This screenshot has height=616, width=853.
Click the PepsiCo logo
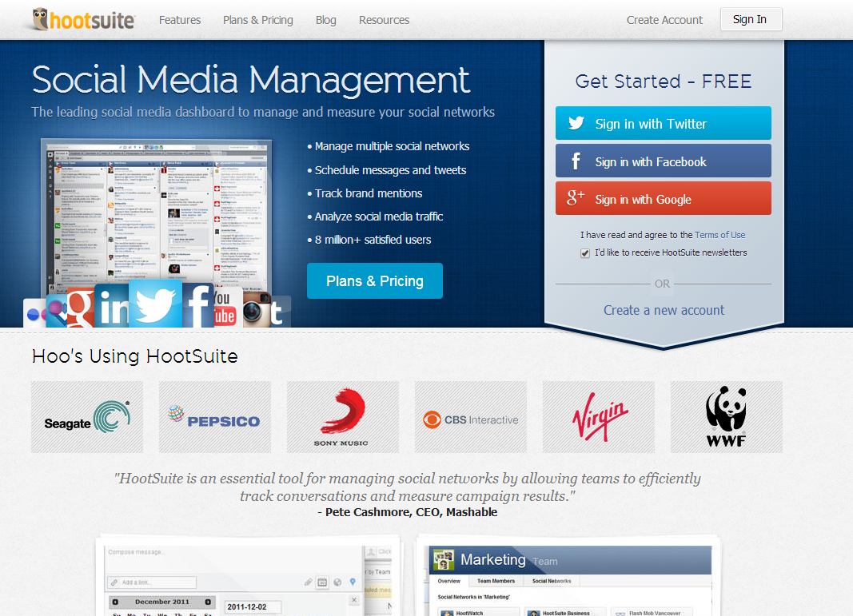coord(215,417)
